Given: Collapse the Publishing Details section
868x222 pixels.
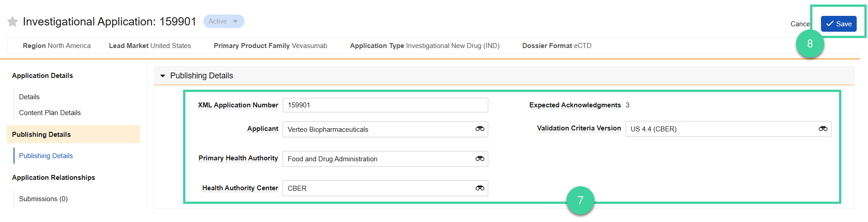Looking at the screenshot, I should [x=163, y=76].
